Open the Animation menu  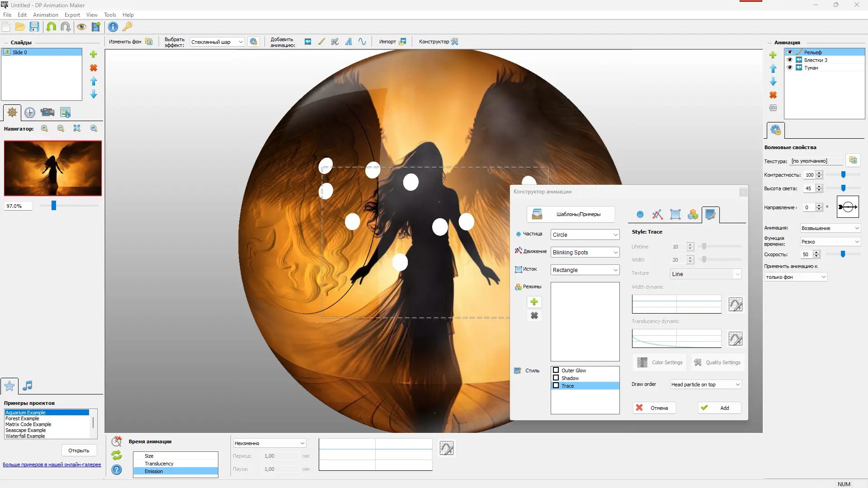click(45, 15)
